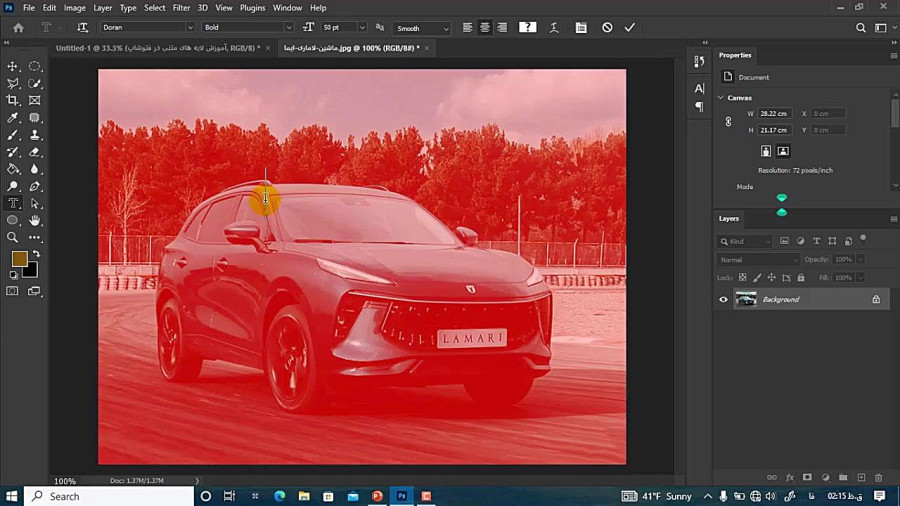Center align text
The width and height of the screenshot is (900, 506).
click(x=485, y=28)
